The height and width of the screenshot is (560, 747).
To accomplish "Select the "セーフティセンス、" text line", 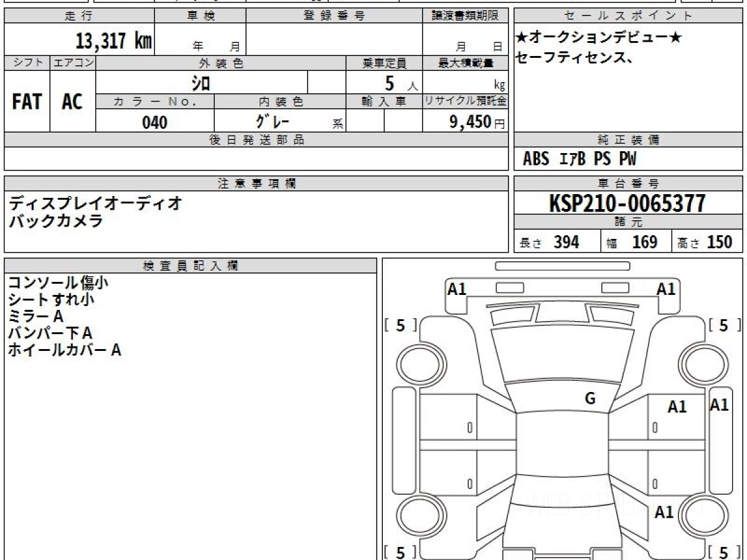I will 575,58.
